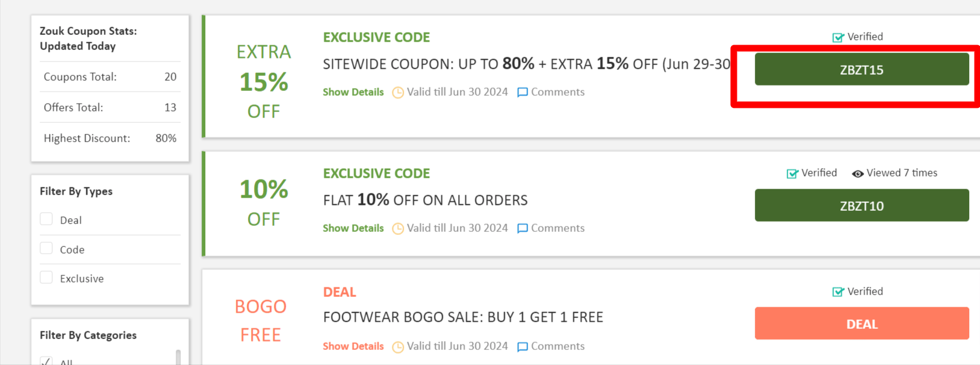Uncheck the All categories checkbox
Screen dimensions: 980x365
coord(46,361)
